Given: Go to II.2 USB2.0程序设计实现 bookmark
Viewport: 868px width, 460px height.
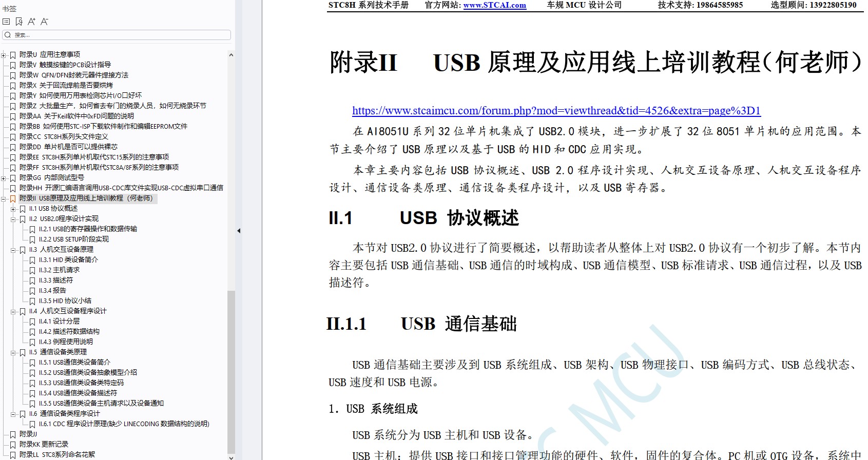Looking at the screenshot, I should click(64, 218).
